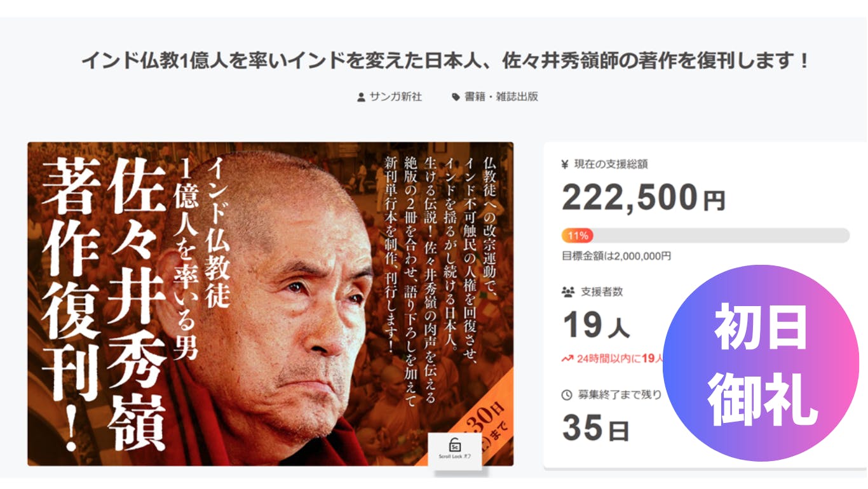Screen dimensions: 868x489
Task: Click the yen icon beside 現在の支援総額
Action: click(x=565, y=164)
